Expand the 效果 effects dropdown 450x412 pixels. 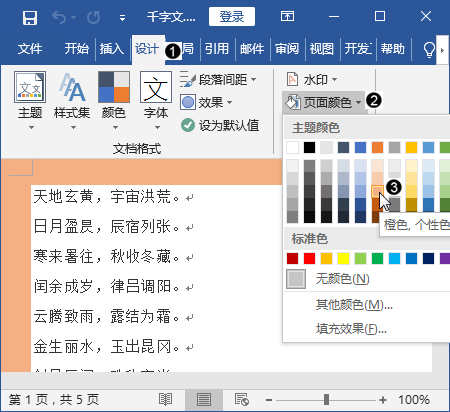pos(206,102)
